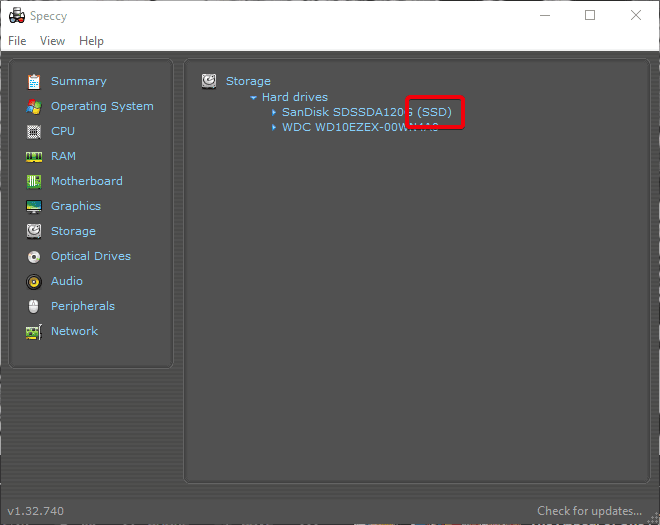View the Peripherals section
Viewport: 660px width, 525px height.
click(83, 306)
